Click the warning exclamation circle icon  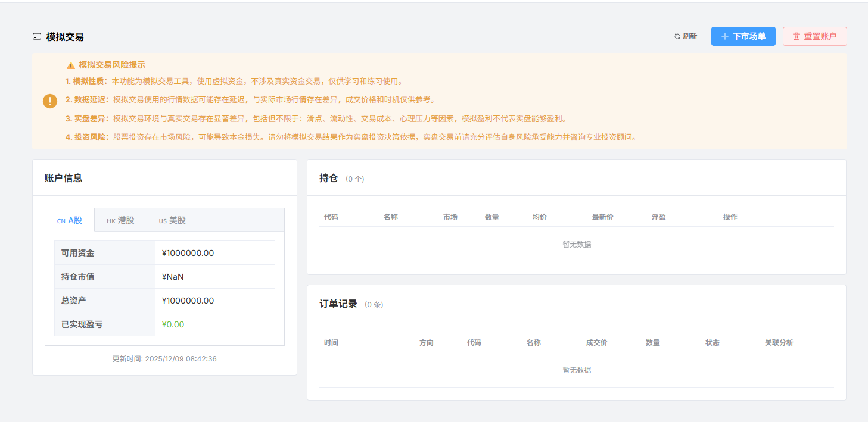50,101
